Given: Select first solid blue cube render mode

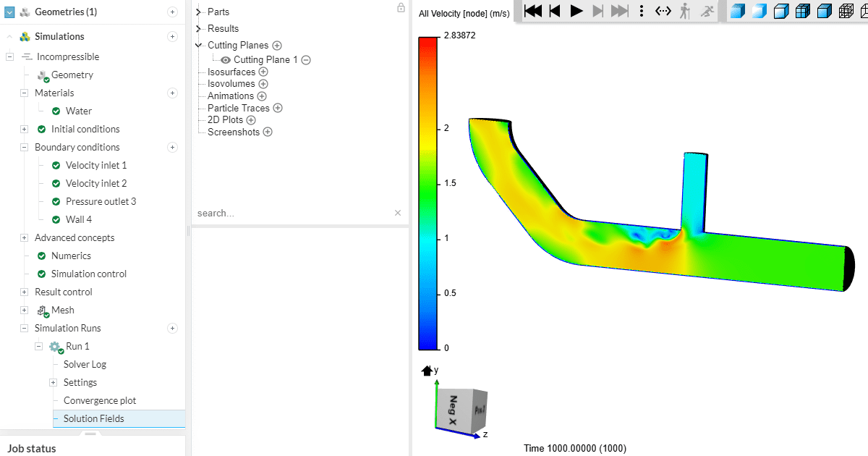Looking at the screenshot, I should point(737,11).
